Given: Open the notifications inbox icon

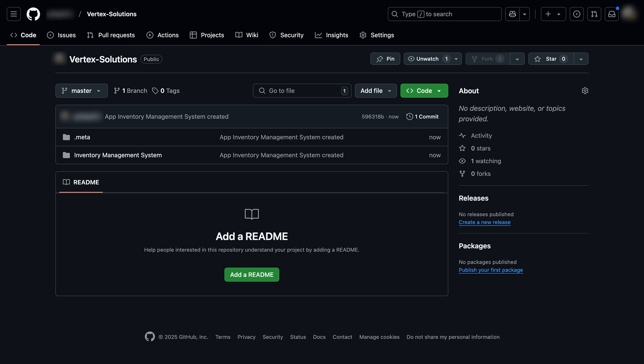Looking at the screenshot, I should [612, 14].
